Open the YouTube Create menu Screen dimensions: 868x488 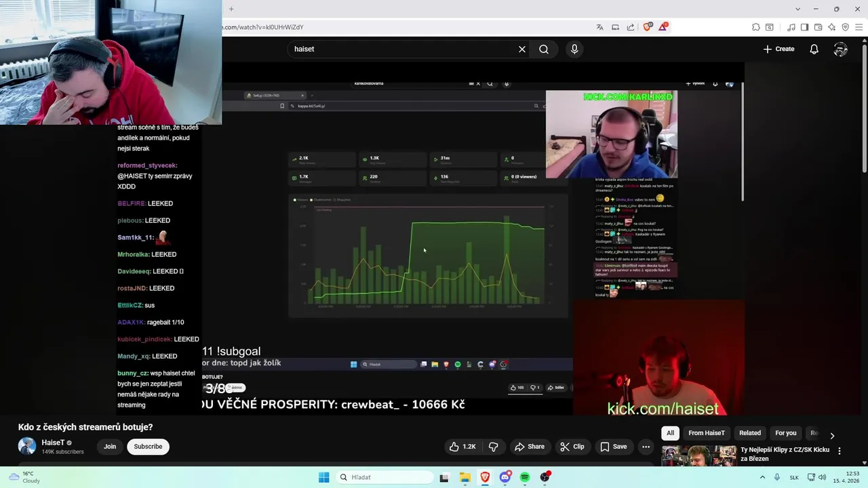(778, 49)
